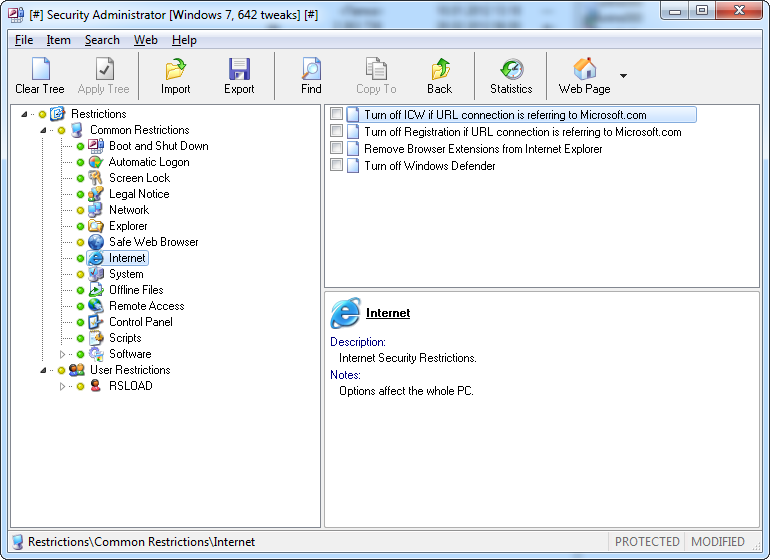This screenshot has width=770, height=560.
Task: Click the Clear Tree toolbar icon
Action: (40, 69)
